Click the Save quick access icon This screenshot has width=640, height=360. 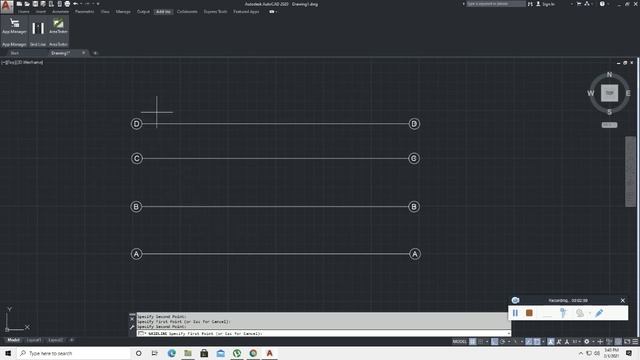coord(35,4)
